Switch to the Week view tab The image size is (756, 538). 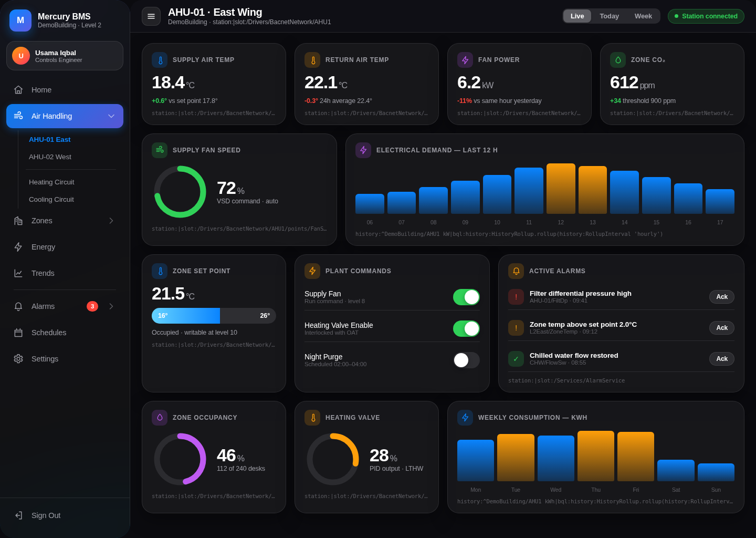(x=643, y=16)
